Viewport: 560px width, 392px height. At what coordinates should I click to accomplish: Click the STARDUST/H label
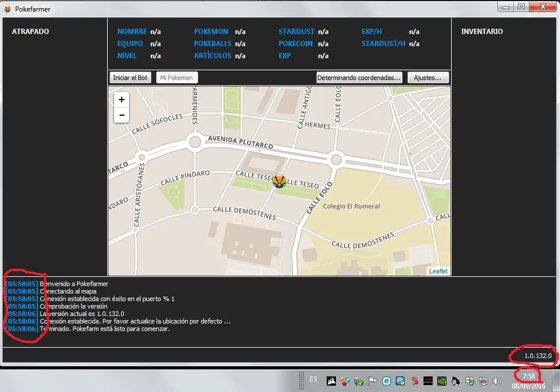[383, 44]
